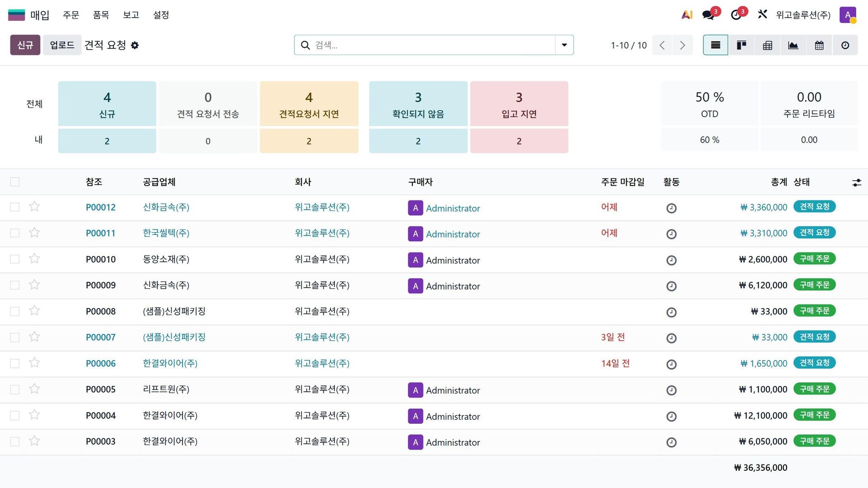868x488 pixels.
Task: Tick the select-all checkbox in the header
Action: click(15, 182)
